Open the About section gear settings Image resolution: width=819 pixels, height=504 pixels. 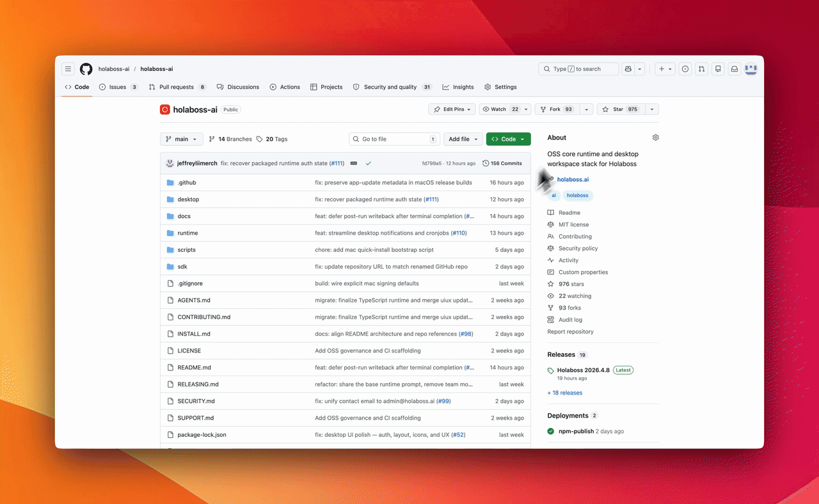click(655, 138)
